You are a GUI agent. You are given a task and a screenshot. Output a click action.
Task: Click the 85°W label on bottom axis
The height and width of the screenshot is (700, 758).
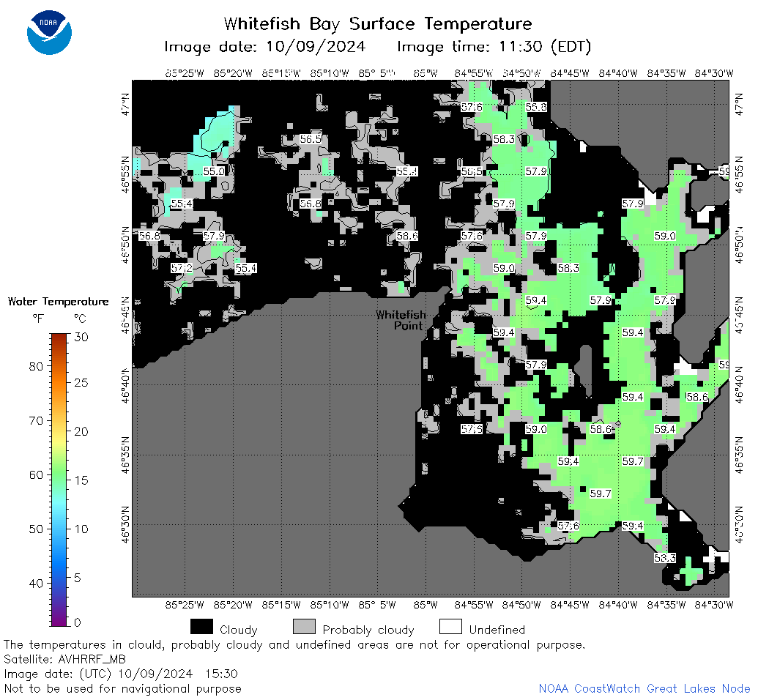point(426,605)
